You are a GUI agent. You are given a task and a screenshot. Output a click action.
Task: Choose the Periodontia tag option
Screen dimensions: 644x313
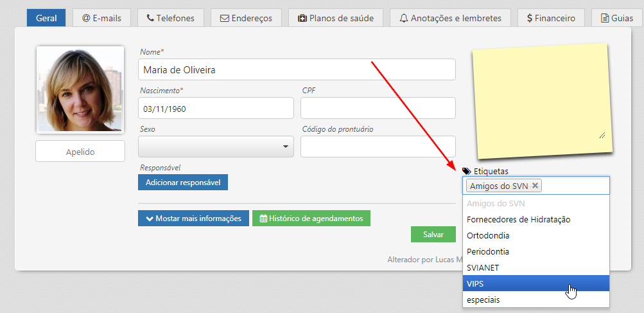(x=535, y=251)
